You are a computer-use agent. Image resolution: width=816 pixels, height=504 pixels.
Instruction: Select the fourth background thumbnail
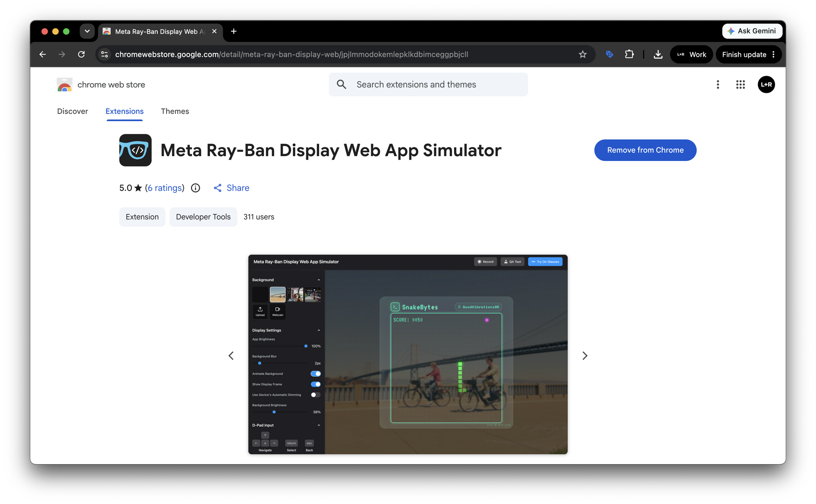(x=313, y=294)
